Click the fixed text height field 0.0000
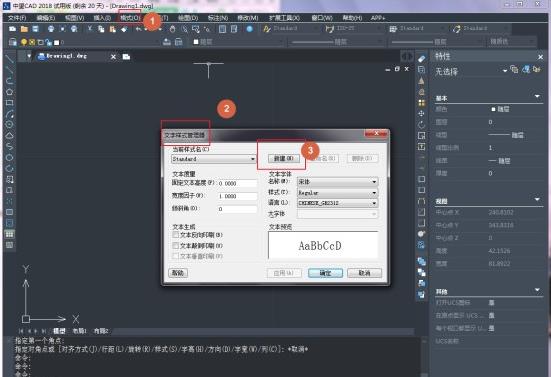 coord(237,183)
